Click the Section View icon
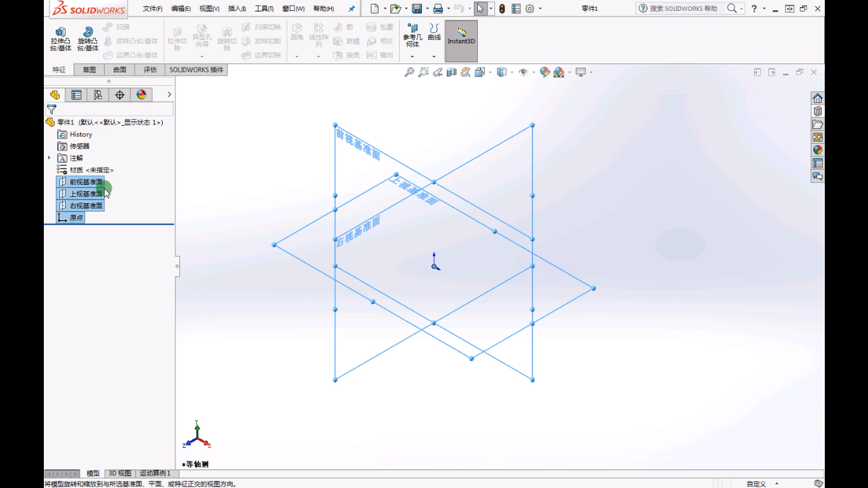 click(452, 72)
